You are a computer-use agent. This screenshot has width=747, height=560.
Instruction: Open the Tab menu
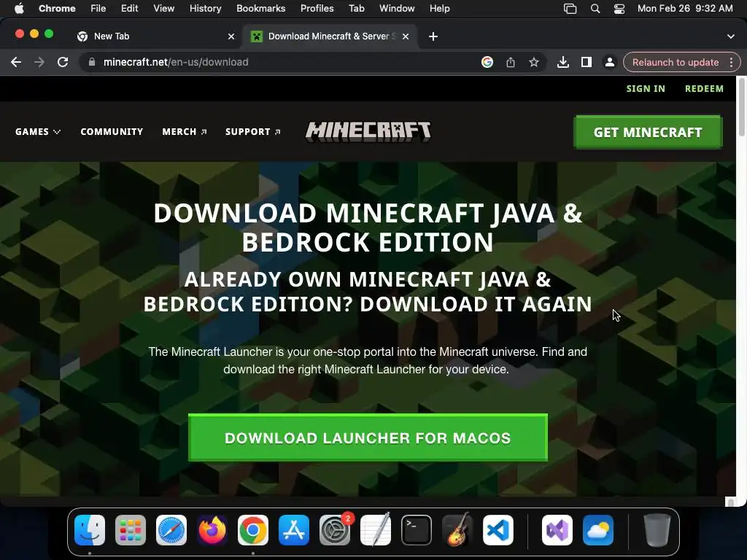(x=356, y=8)
